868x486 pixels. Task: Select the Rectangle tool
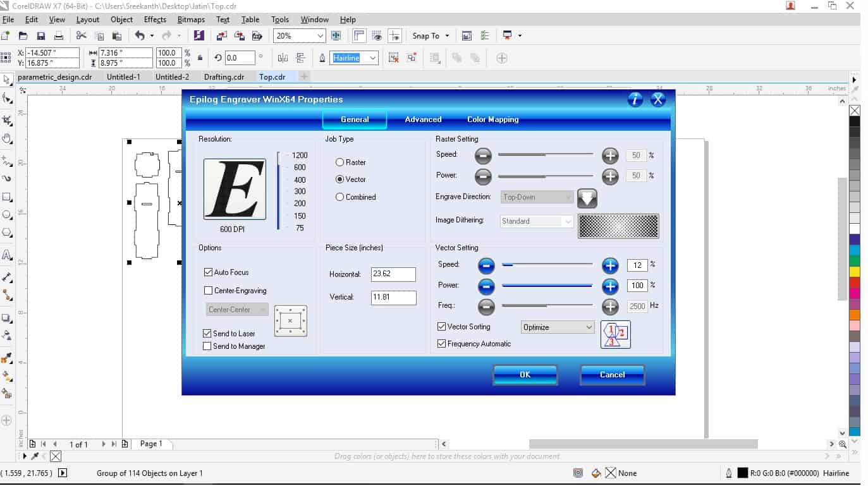(x=7, y=197)
